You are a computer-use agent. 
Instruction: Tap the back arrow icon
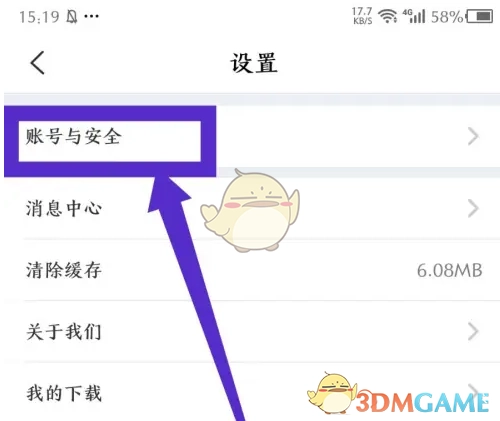point(38,62)
